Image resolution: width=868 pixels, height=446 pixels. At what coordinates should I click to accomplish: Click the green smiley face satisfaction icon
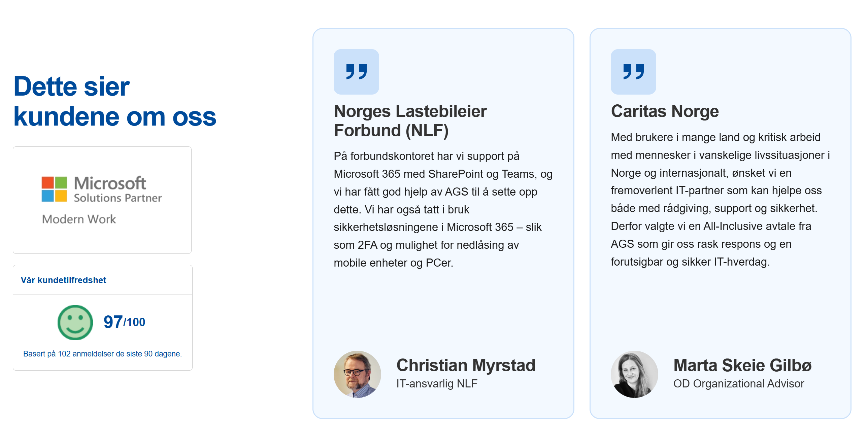point(75,322)
